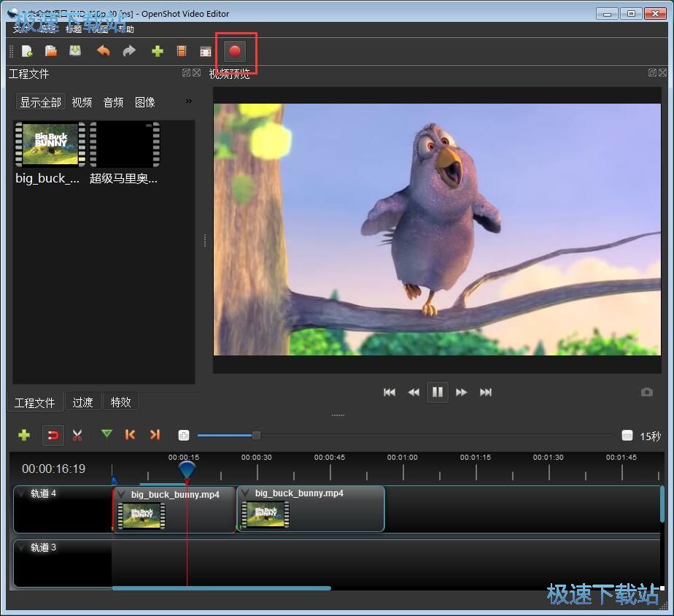Click the timeline Zoom In plus icon

click(184, 435)
